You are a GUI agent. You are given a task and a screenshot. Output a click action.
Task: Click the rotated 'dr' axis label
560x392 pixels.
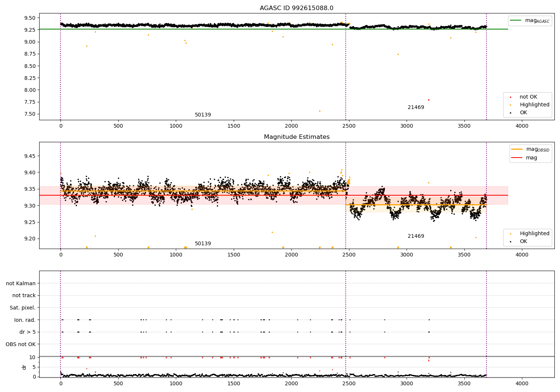click(24, 367)
